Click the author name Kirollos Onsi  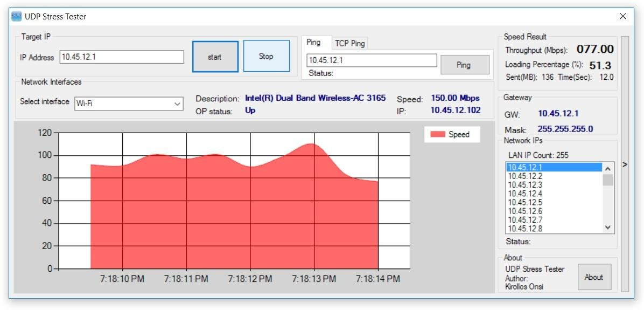(524, 287)
